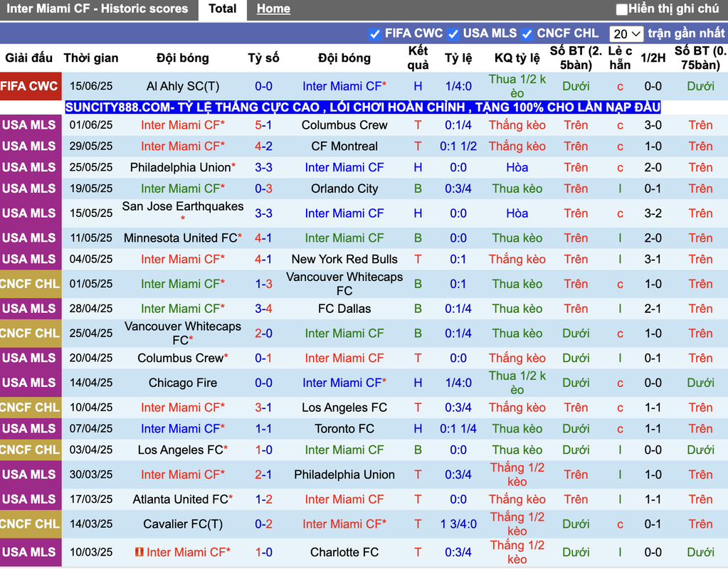The height and width of the screenshot is (569, 728).
Task: Open FC Dallas team link
Action: [x=344, y=309]
